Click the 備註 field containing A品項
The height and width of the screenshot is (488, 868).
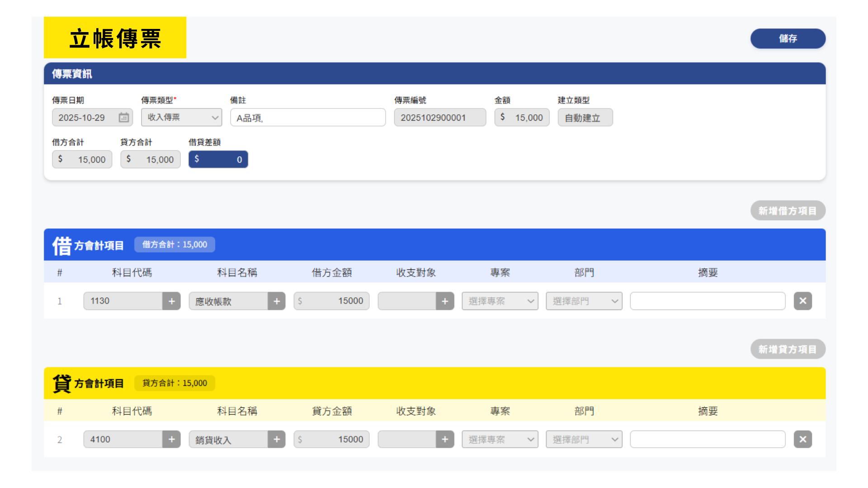tap(307, 117)
